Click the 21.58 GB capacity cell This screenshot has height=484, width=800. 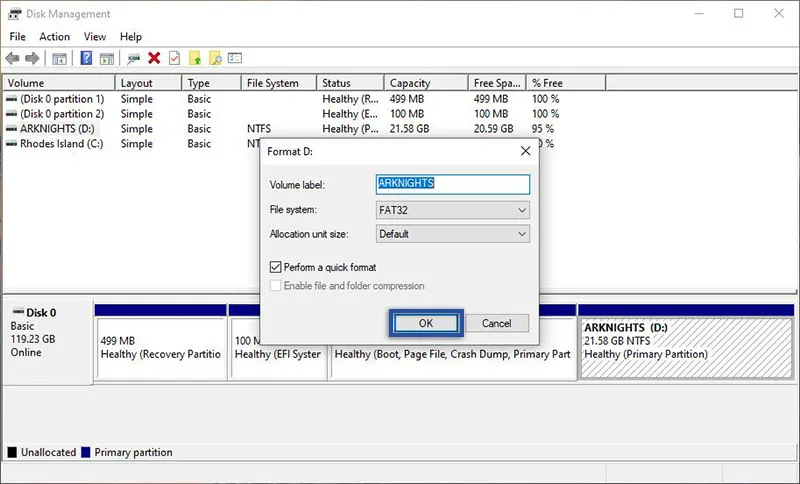410,129
